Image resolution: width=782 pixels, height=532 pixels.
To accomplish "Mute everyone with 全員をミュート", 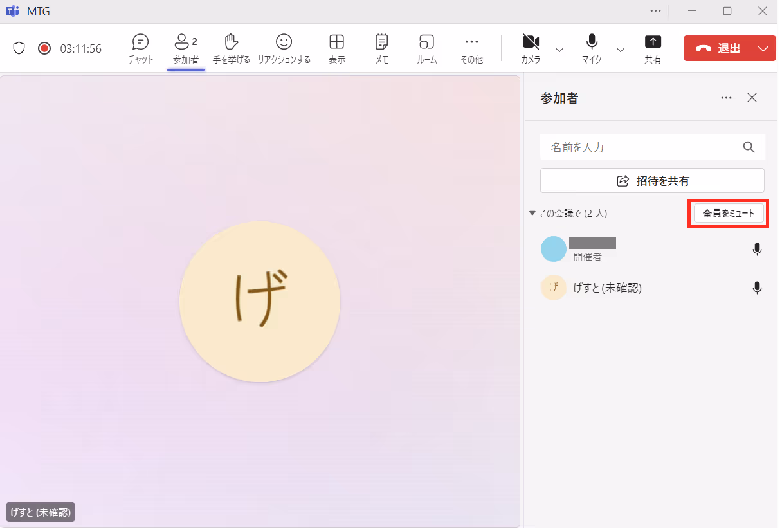I will pos(729,213).
